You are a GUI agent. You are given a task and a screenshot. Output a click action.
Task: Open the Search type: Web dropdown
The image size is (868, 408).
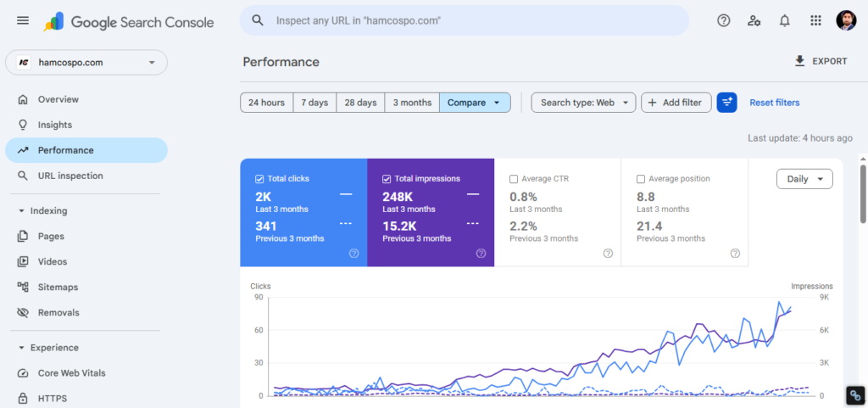[x=583, y=103]
